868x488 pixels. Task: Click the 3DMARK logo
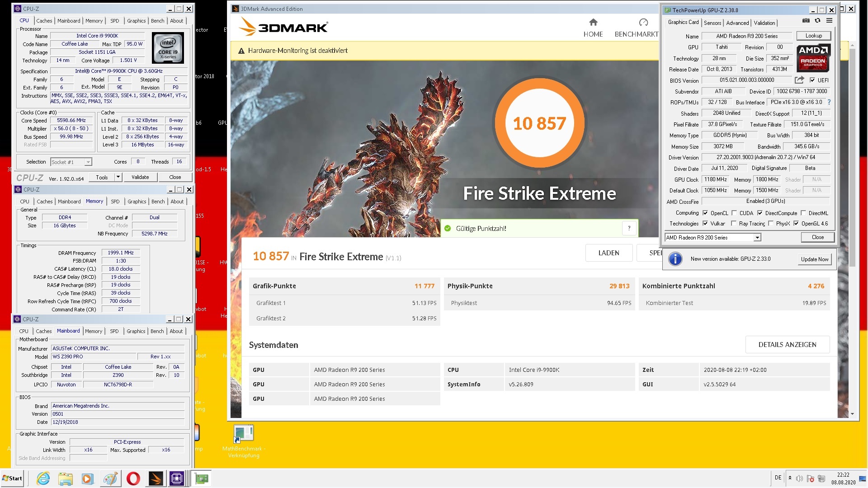tap(283, 27)
